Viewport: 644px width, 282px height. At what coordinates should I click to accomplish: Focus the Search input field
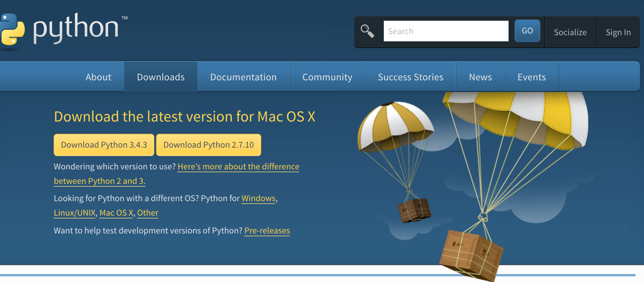446,31
